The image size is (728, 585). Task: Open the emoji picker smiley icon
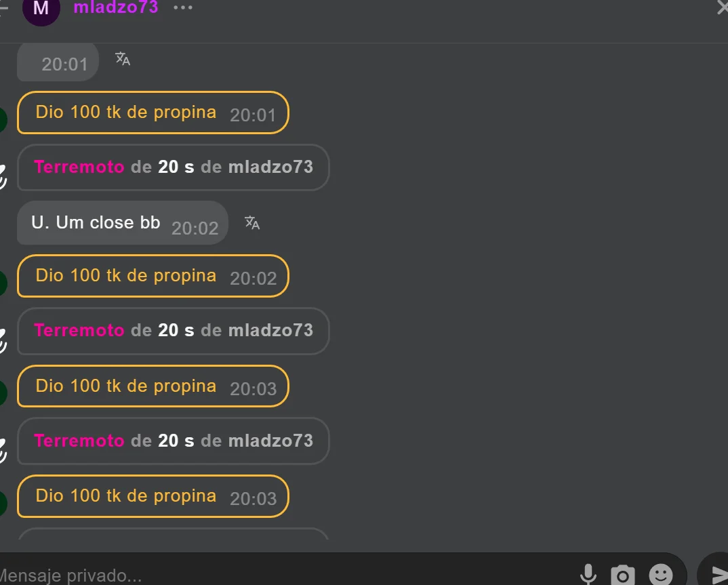pos(661,575)
